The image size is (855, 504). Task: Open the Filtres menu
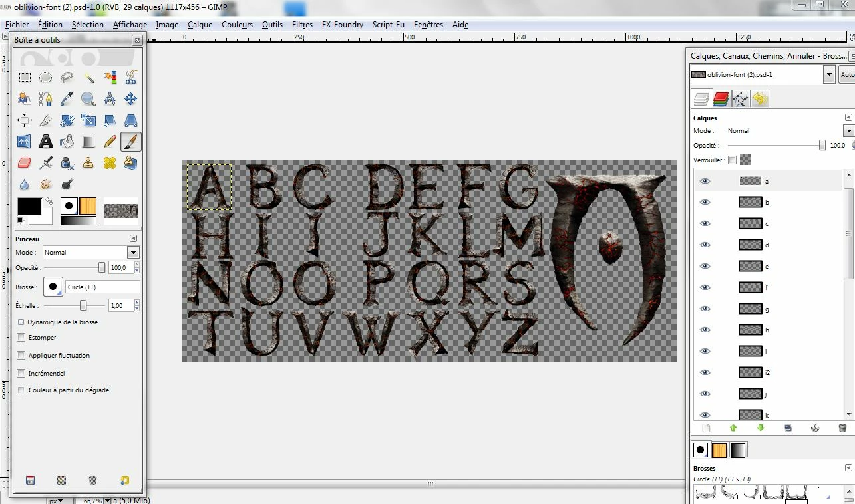pos(302,25)
